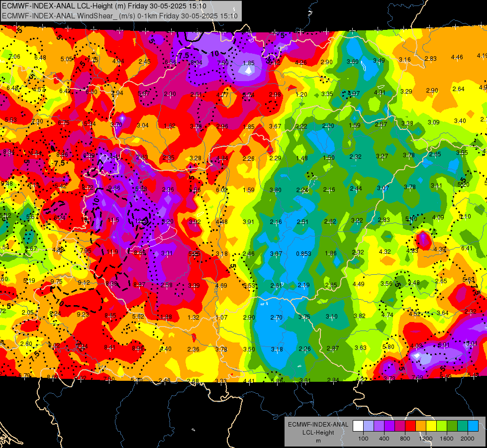This screenshot has width=487, height=448.
Task: Click the 3.10 shear value
Action: (332, 316)
